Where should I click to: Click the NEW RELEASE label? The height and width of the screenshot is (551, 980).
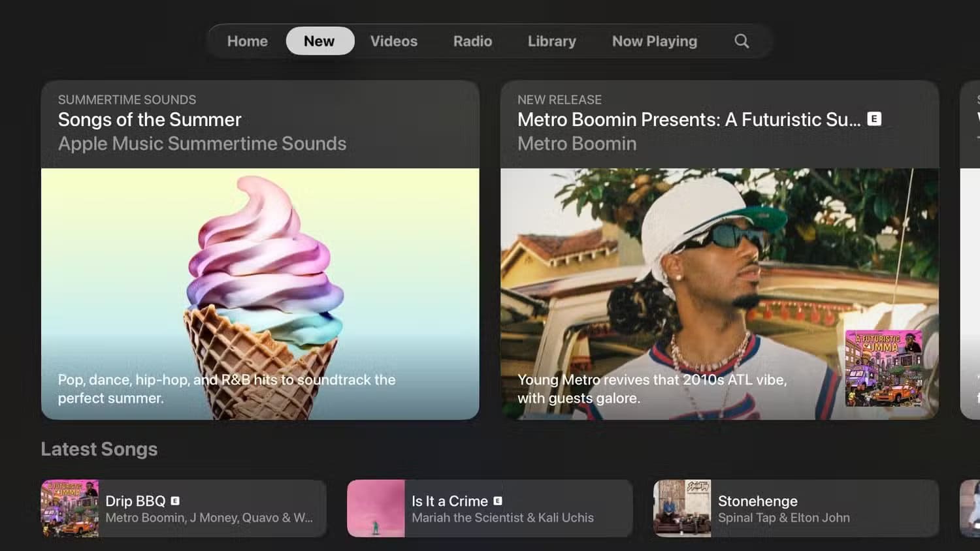(559, 100)
